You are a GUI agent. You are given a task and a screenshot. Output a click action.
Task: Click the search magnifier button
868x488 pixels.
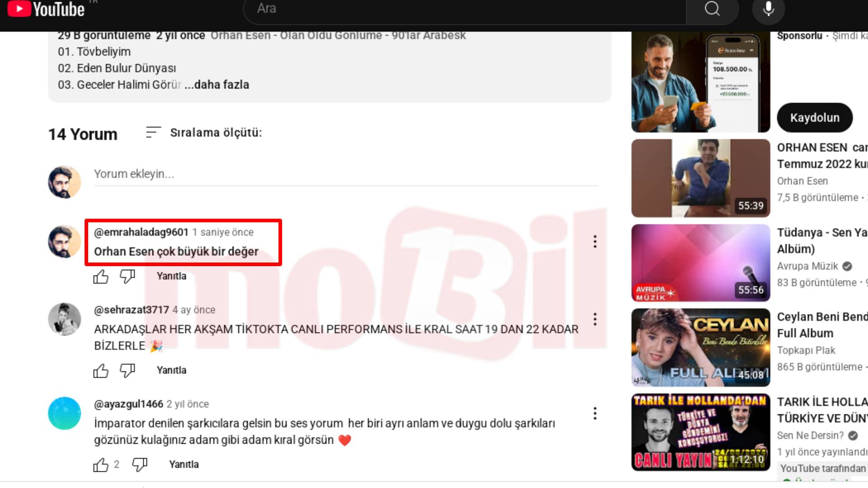click(x=712, y=9)
